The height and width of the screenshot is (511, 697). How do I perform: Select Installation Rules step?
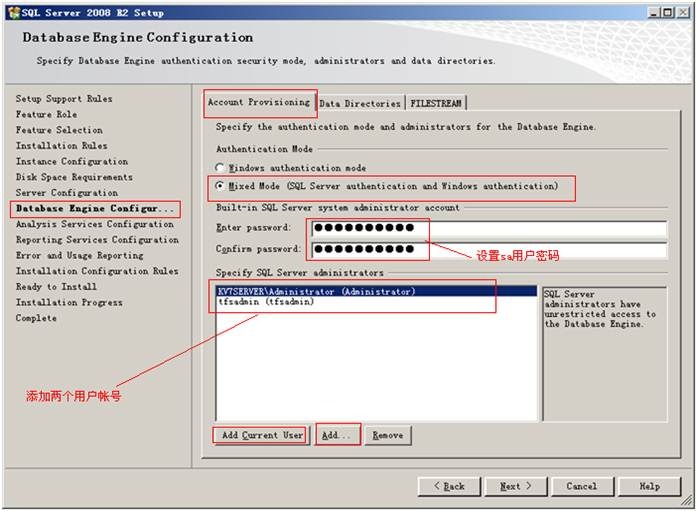point(61,145)
